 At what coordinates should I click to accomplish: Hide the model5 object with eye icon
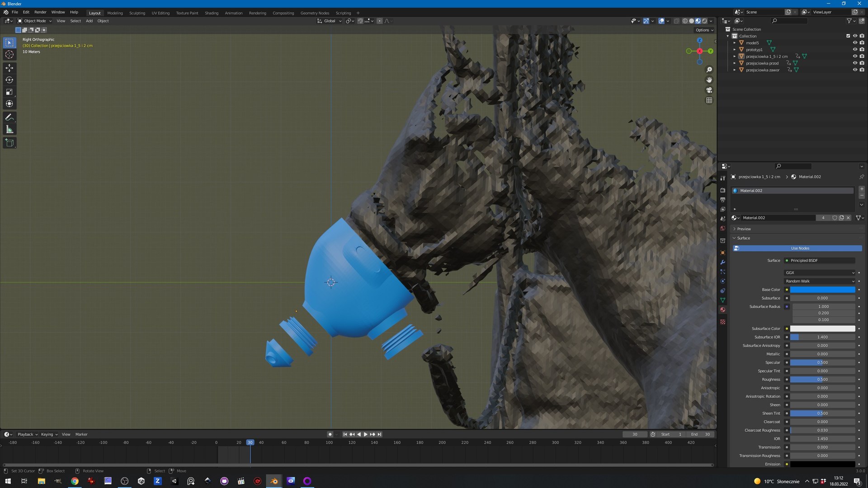(854, 43)
